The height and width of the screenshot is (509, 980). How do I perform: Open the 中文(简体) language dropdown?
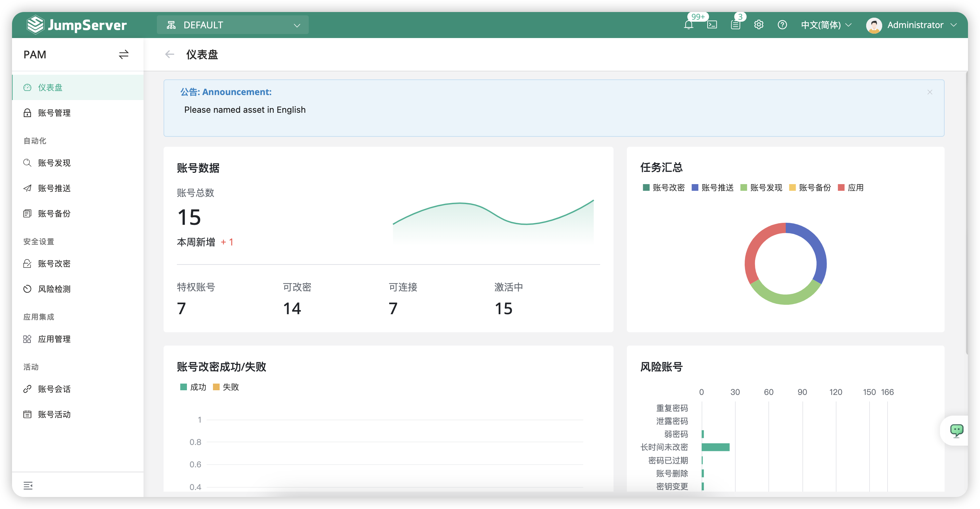(825, 25)
